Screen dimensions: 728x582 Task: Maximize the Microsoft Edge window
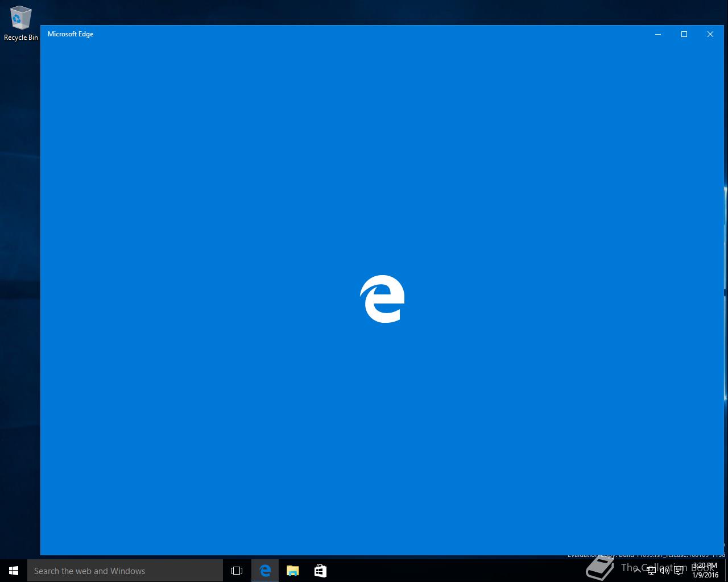(x=684, y=34)
